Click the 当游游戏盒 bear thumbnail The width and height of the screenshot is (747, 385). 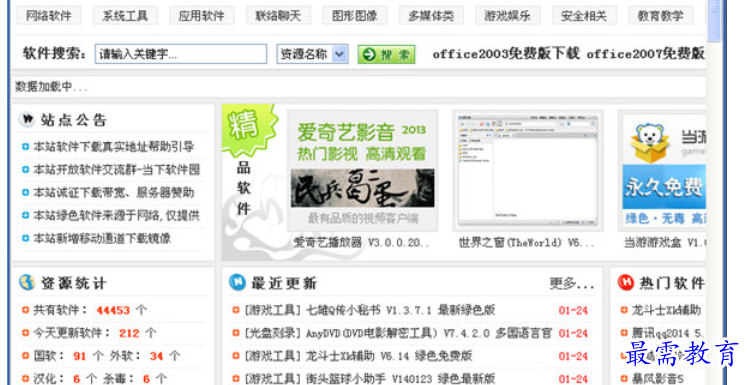[x=662, y=171]
